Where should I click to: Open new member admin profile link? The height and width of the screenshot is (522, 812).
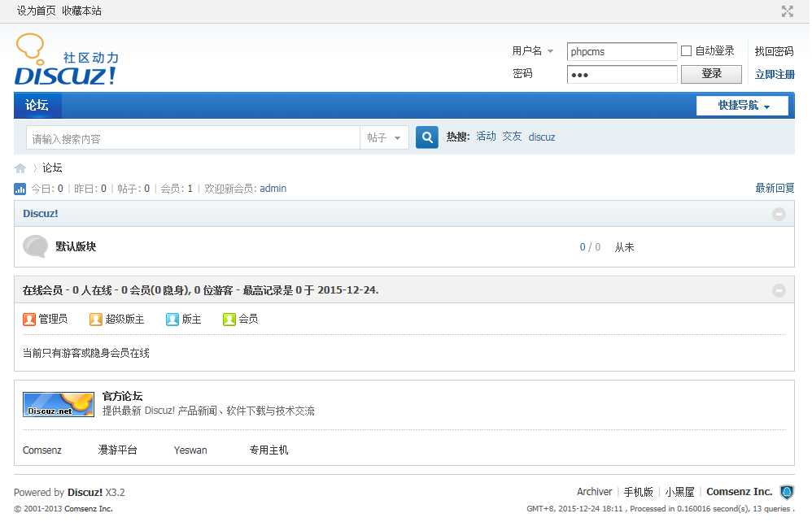click(x=273, y=189)
